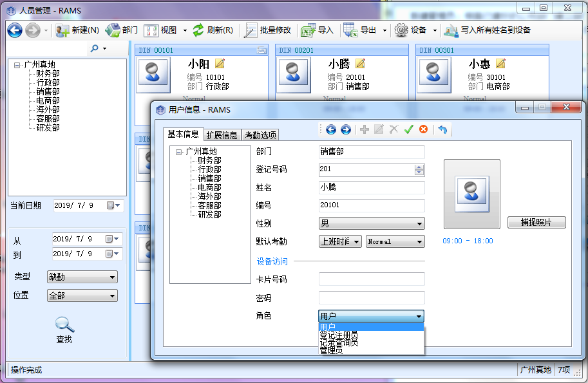This screenshot has width=588, height=383.
Task: Click the red cancel icon in dialog toolbar
Action: coord(423,129)
